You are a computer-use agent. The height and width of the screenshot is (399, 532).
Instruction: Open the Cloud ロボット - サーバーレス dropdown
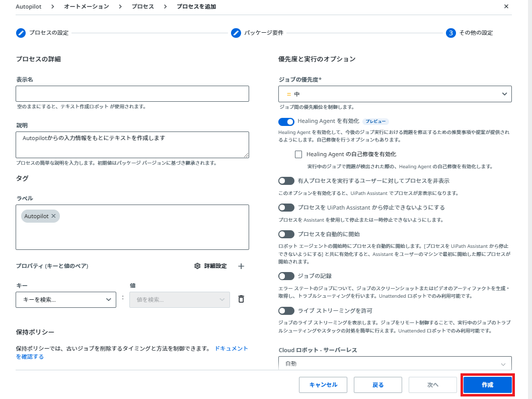(x=395, y=364)
